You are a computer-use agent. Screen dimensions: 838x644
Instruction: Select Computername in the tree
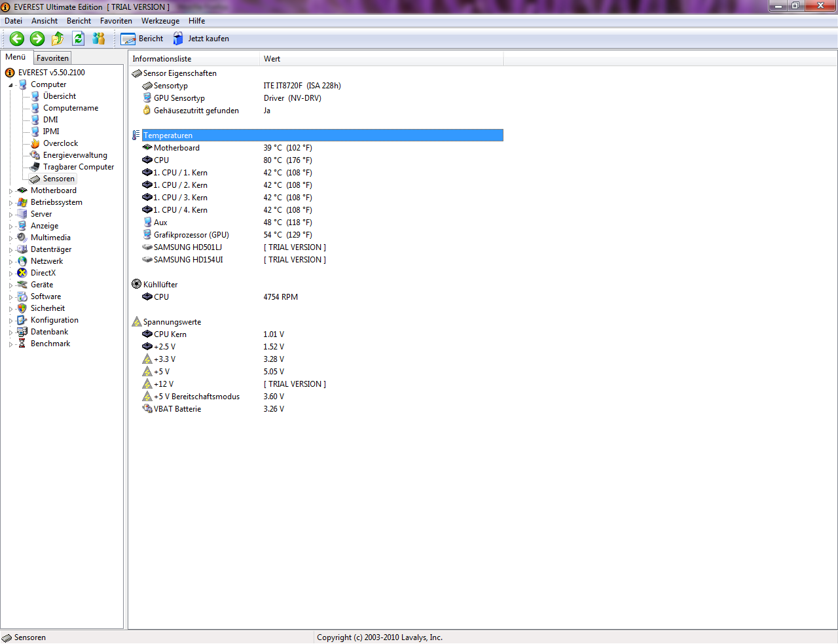(71, 108)
